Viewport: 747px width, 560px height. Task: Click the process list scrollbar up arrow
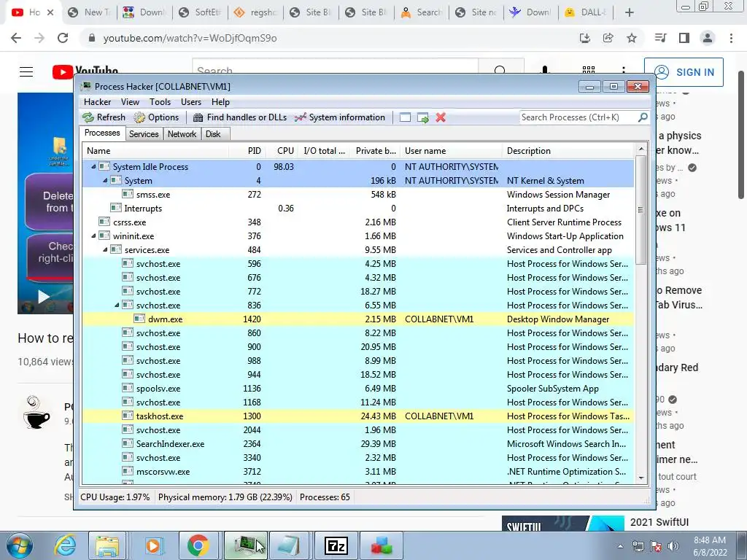[x=640, y=149]
